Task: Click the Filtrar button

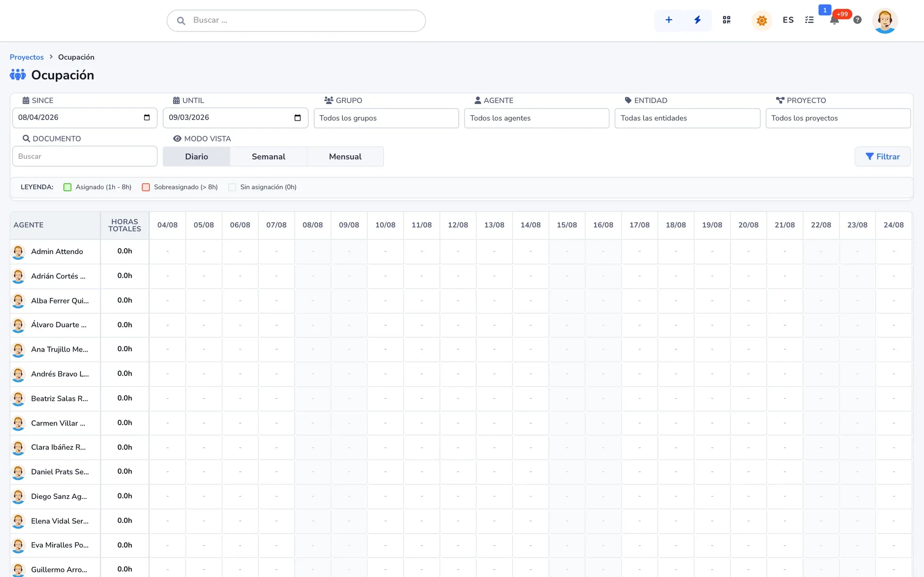Action: (882, 157)
